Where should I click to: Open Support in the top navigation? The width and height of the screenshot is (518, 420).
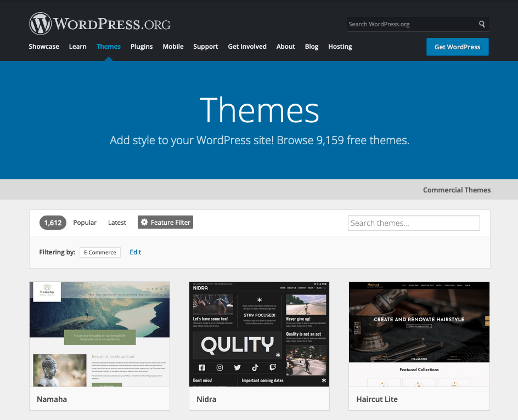point(205,47)
